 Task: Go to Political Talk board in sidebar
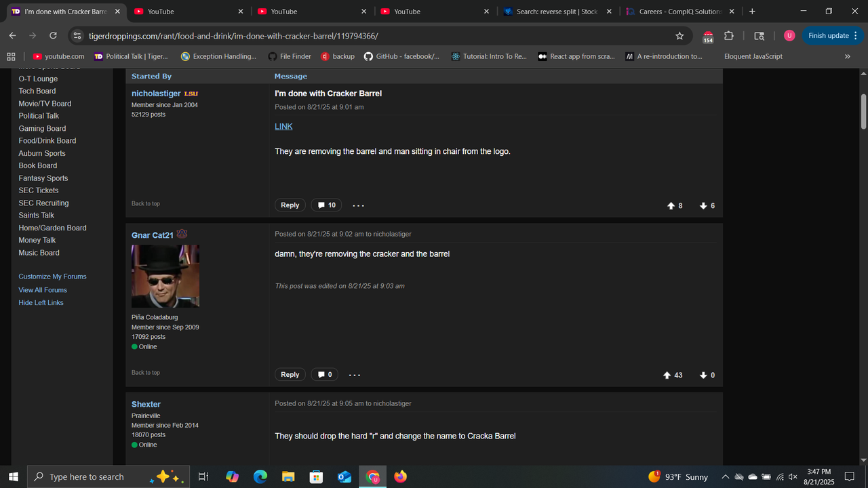click(x=39, y=116)
